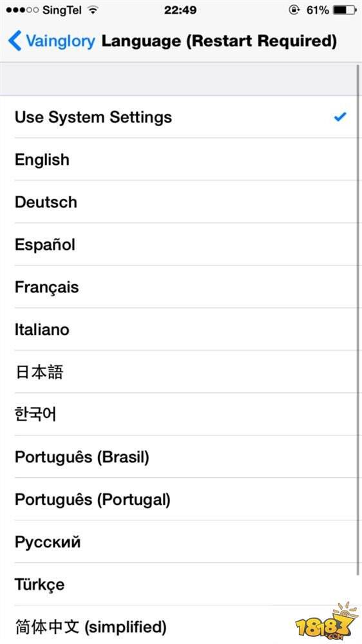Screen dimensions: 362x644
Task: Tap the Wi-Fi status icon
Action: 93,10
